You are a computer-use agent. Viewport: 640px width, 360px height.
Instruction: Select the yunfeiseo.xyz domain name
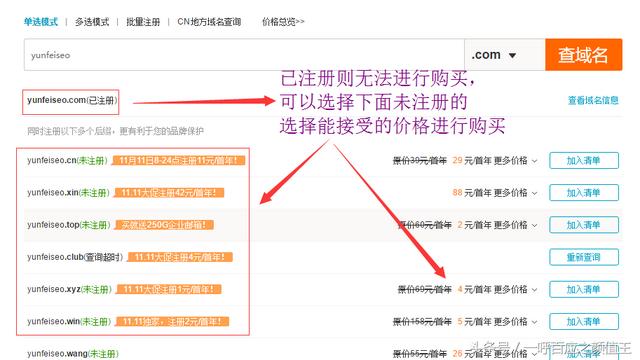pyautogui.click(x=53, y=289)
